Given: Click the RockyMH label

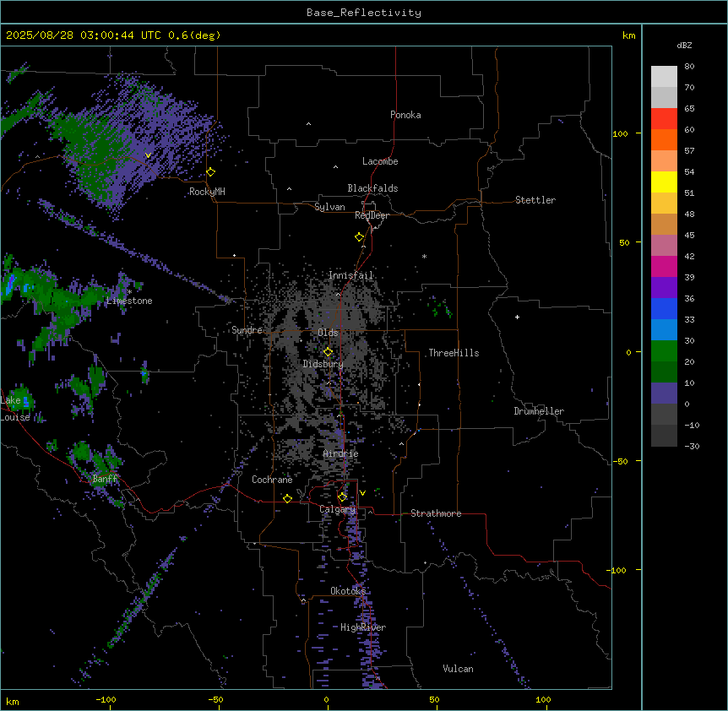Looking at the screenshot, I should click(x=207, y=192).
